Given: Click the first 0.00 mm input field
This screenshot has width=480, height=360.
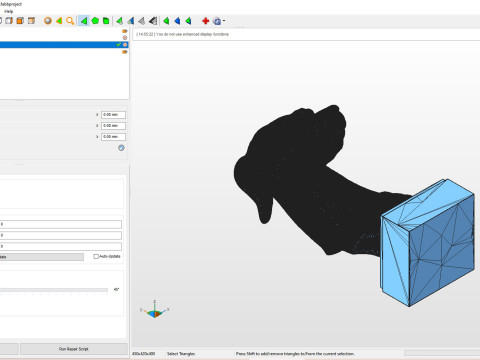Looking at the screenshot, I should coord(113,115).
